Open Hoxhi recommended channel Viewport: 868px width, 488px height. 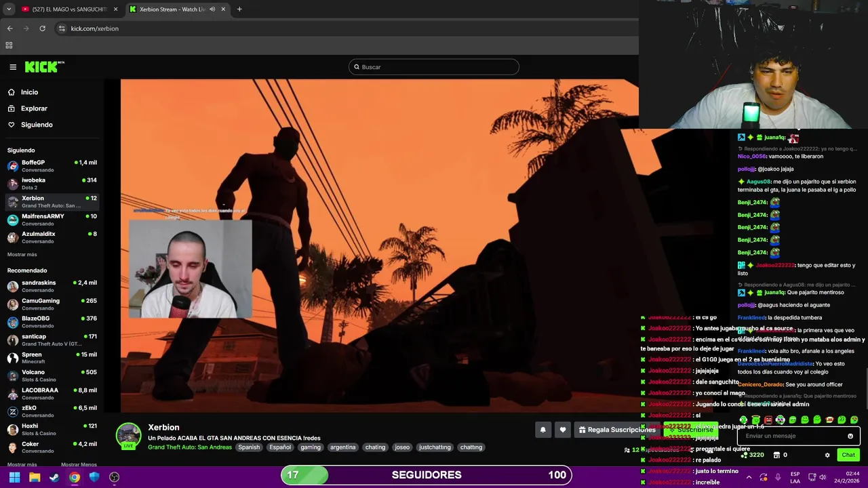pyautogui.click(x=52, y=430)
